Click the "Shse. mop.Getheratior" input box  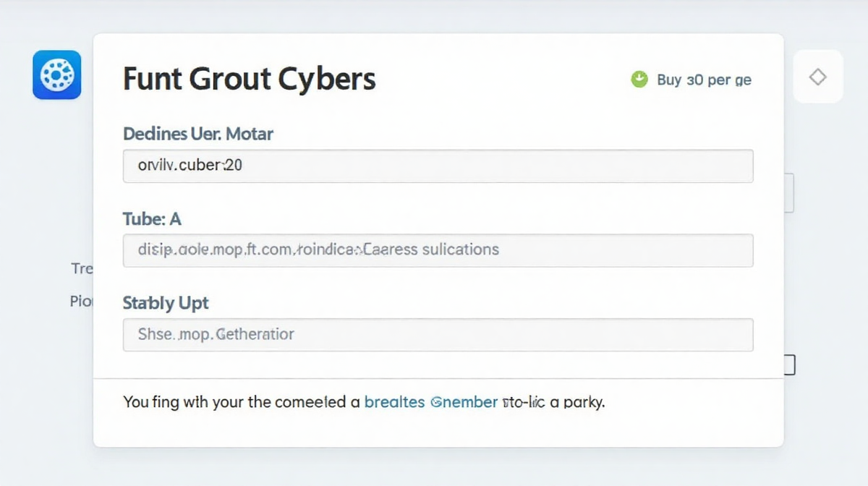point(438,335)
